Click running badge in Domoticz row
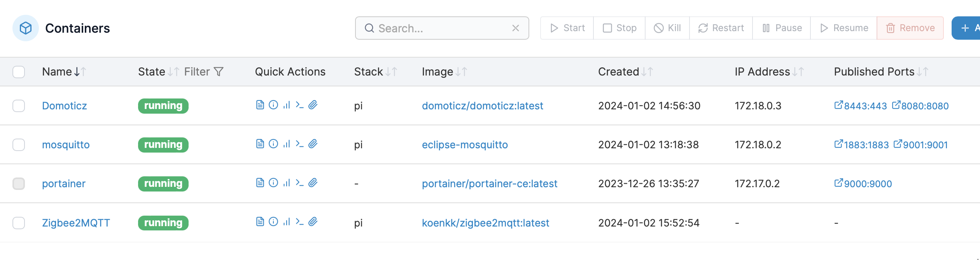 pos(163,106)
